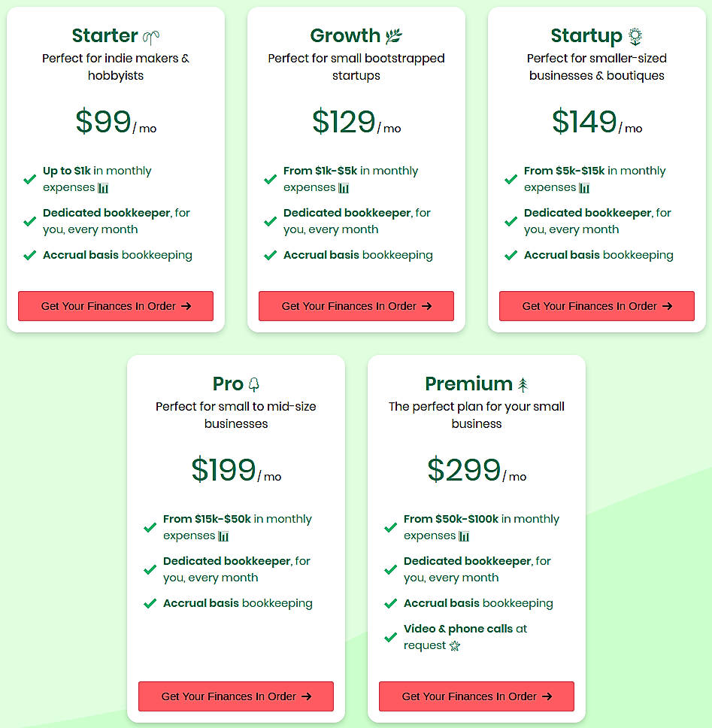Click the evergreen tree icon beside Premium

coord(523,383)
